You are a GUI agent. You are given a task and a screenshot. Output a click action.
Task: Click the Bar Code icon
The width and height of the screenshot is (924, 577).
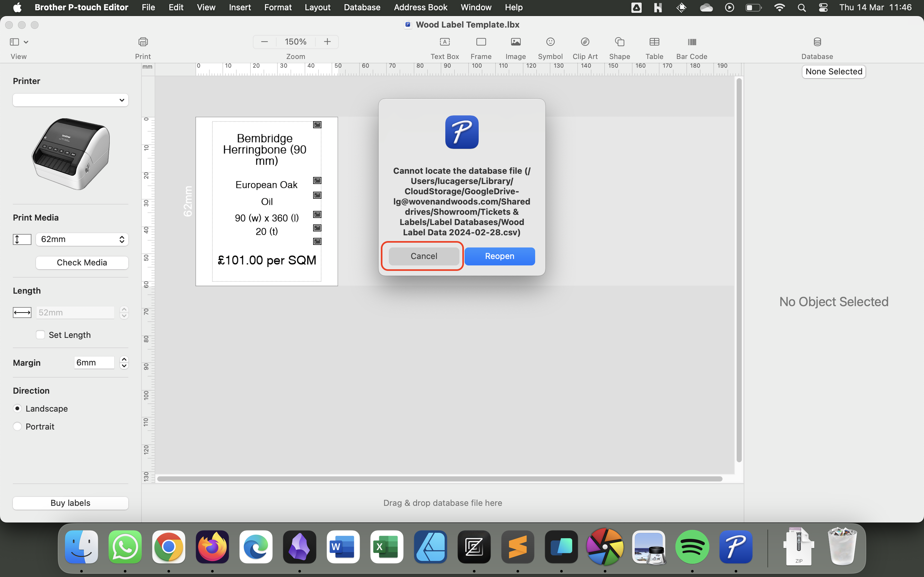coord(691,42)
